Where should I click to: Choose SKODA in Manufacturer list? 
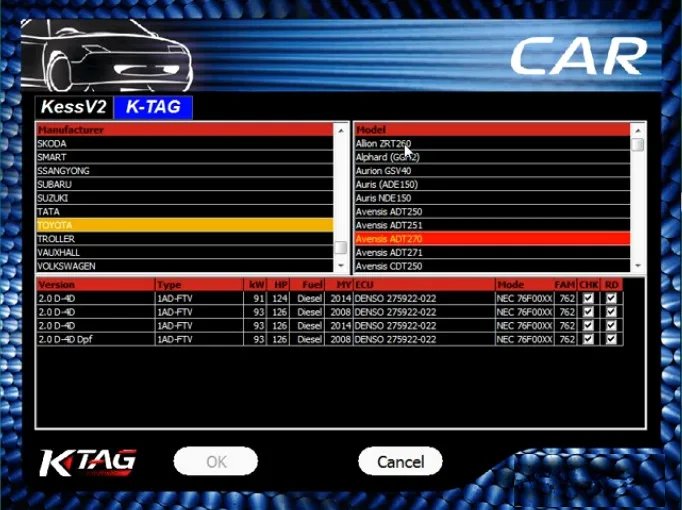(x=185, y=143)
